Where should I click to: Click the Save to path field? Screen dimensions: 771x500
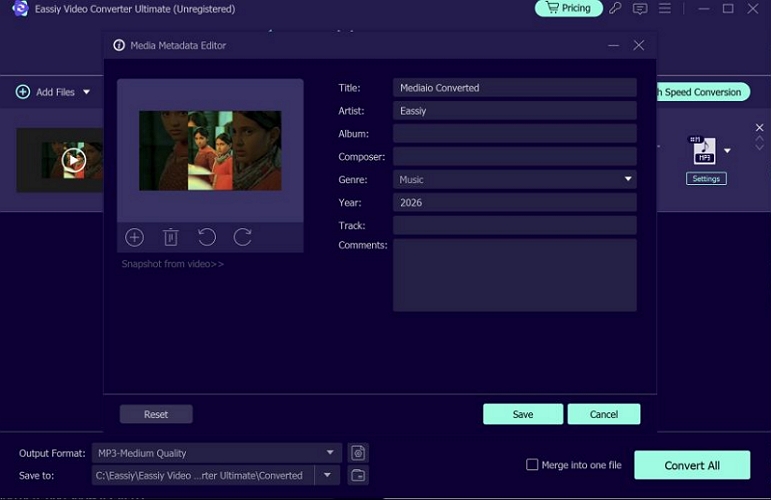[203, 475]
